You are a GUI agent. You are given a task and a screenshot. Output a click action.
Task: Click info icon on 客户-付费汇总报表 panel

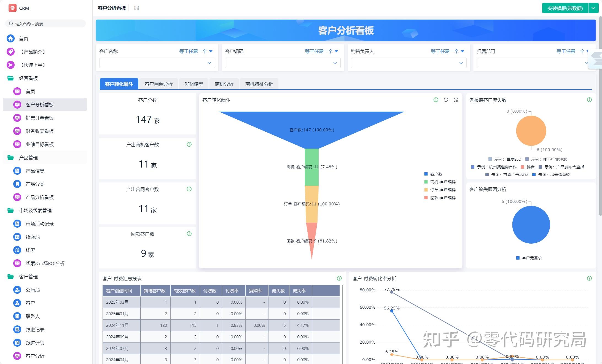pyautogui.click(x=339, y=279)
